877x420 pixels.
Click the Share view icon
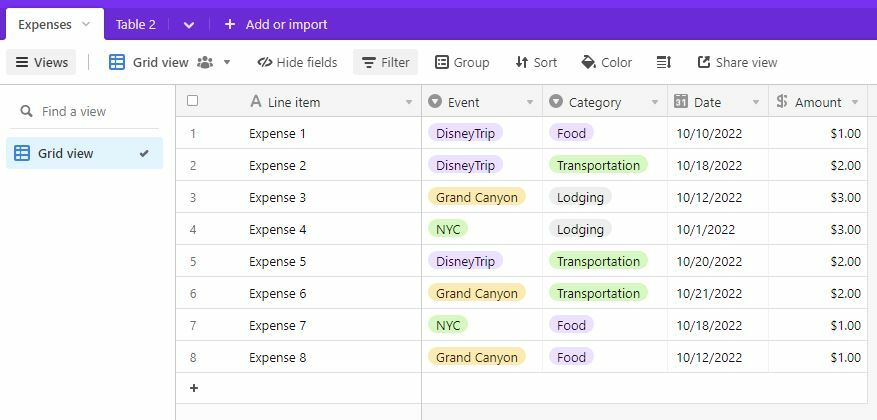click(x=704, y=62)
